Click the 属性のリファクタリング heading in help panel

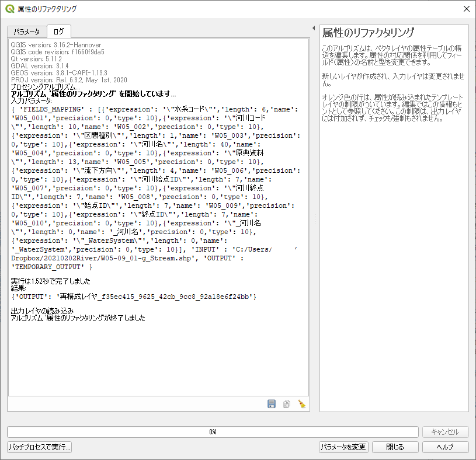(x=368, y=33)
